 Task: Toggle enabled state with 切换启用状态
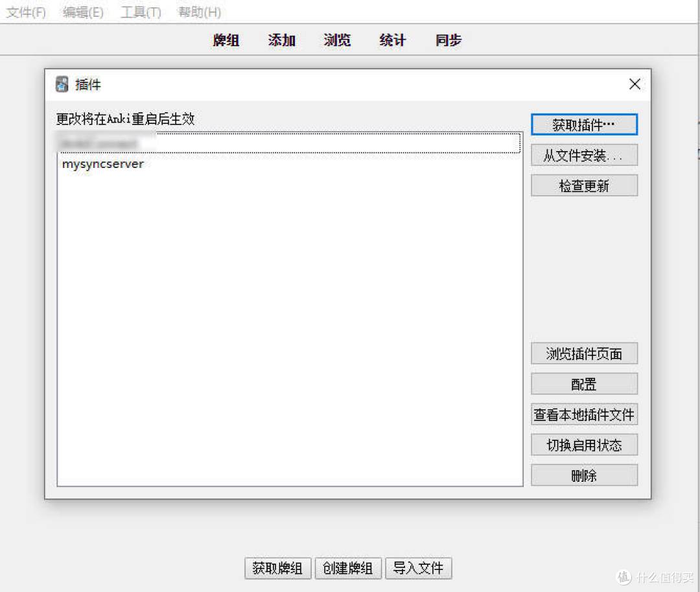pyautogui.click(x=583, y=444)
